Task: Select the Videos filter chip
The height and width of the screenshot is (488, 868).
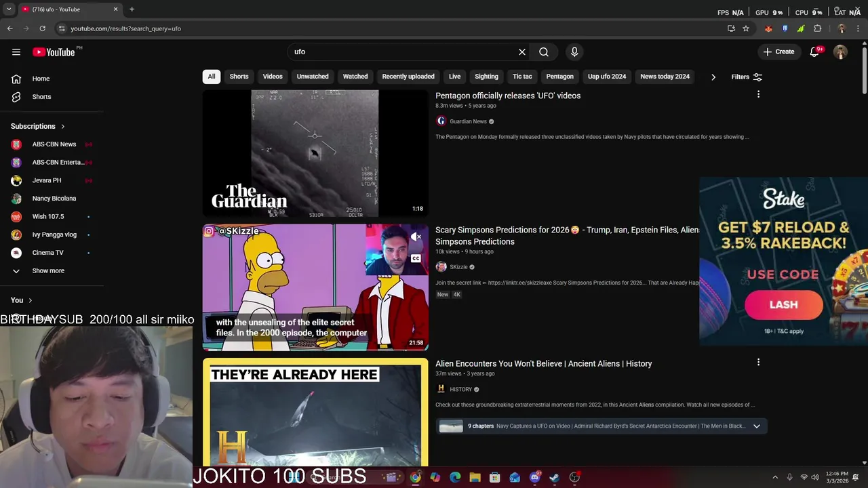Action: click(x=273, y=77)
